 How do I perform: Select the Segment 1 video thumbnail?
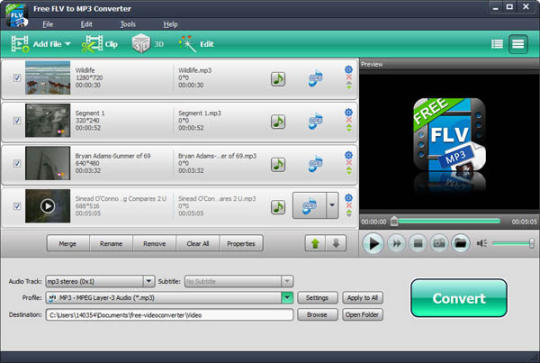click(x=48, y=121)
